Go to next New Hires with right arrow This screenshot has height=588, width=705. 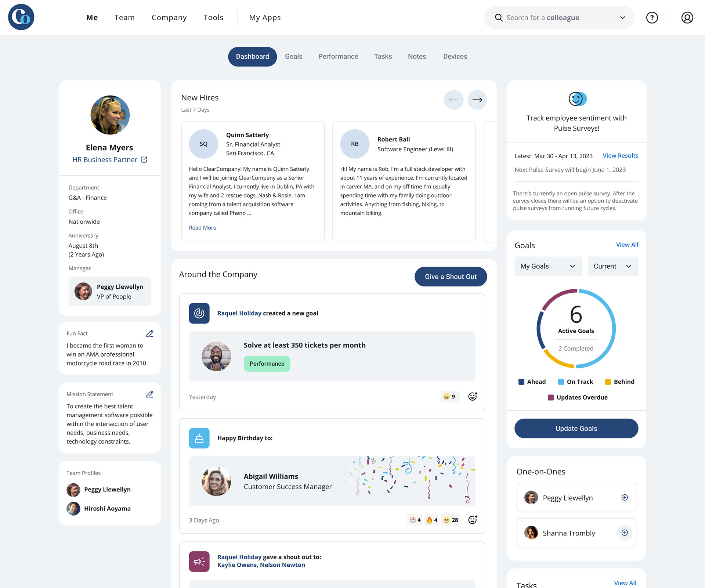477,100
